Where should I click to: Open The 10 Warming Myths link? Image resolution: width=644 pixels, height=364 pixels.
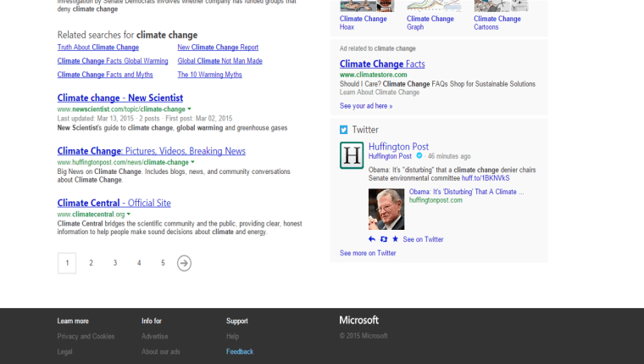pos(209,75)
